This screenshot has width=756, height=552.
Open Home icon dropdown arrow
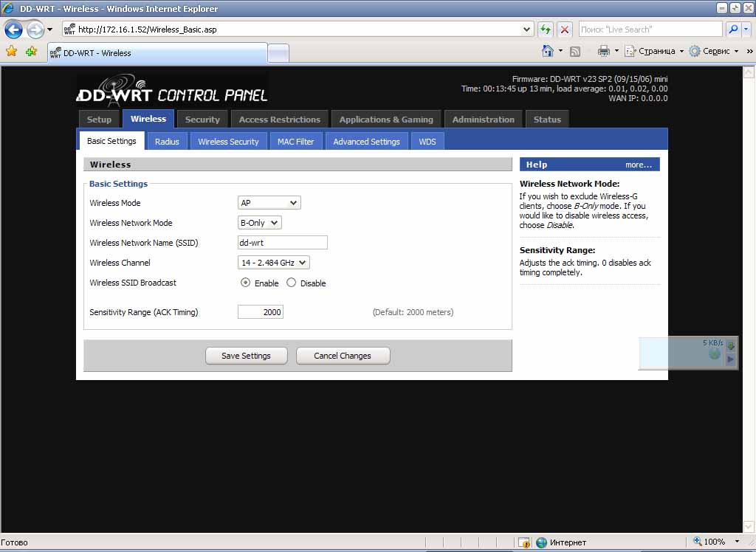click(560, 51)
